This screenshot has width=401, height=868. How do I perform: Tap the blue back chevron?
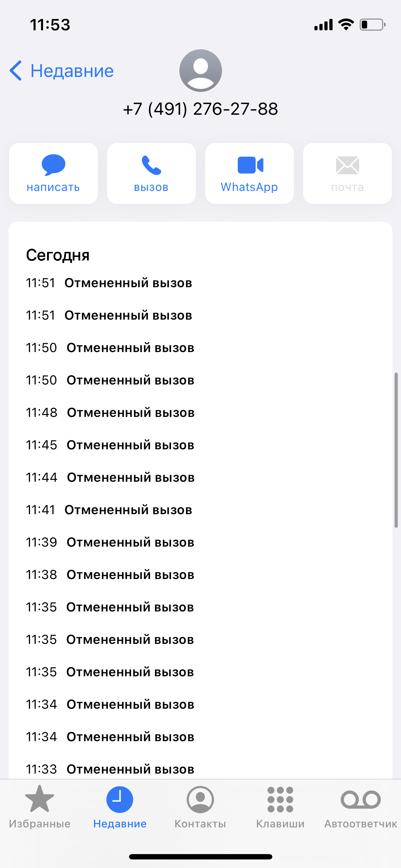pos(16,71)
